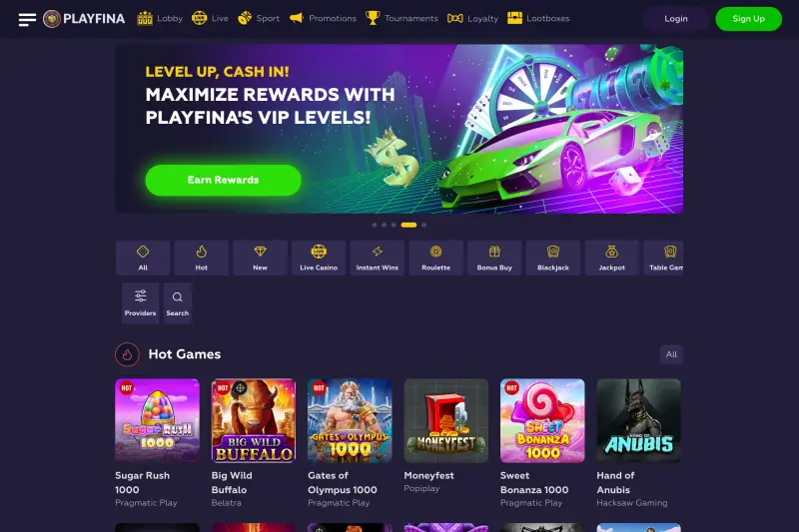The width and height of the screenshot is (799, 532).
Task: Open the hamburger menu icon
Action: 27,19
